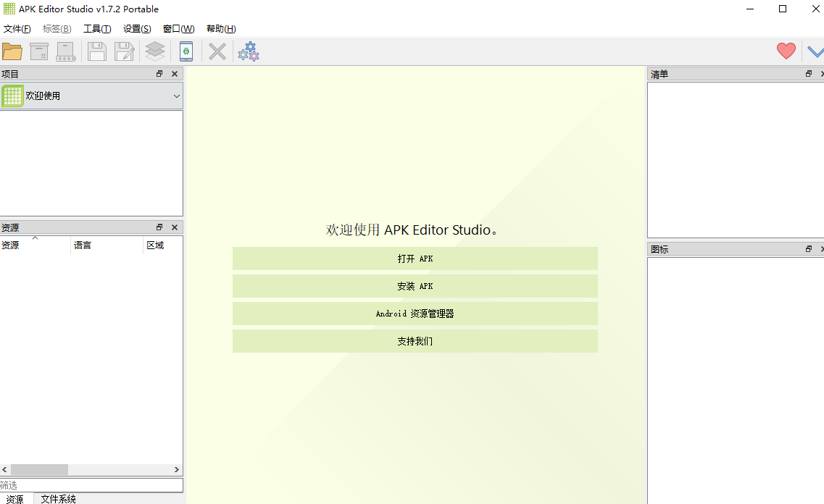The height and width of the screenshot is (504, 824).
Task: Open settings with the blue gears icon
Action: pyautogui.click(x=249, y=51)
